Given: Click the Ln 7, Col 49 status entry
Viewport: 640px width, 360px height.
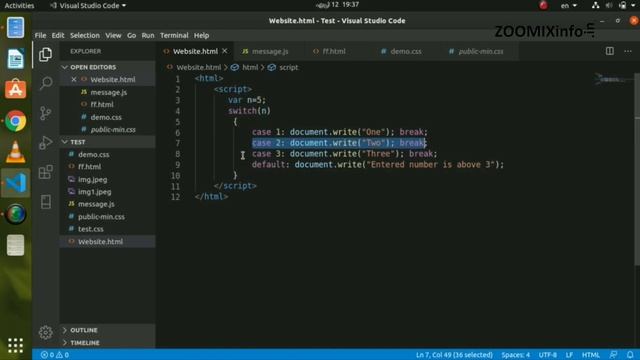Looking at the screenshot, I should tap(454, 355).
